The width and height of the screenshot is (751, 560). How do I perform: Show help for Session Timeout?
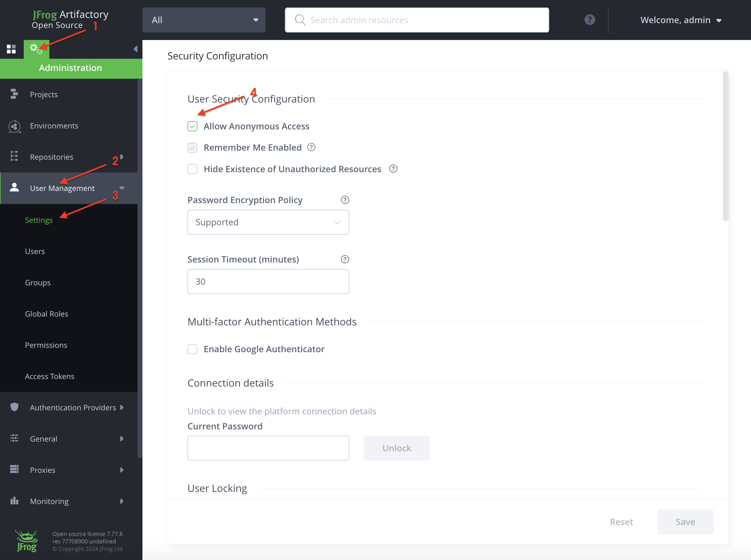point(345,259)
